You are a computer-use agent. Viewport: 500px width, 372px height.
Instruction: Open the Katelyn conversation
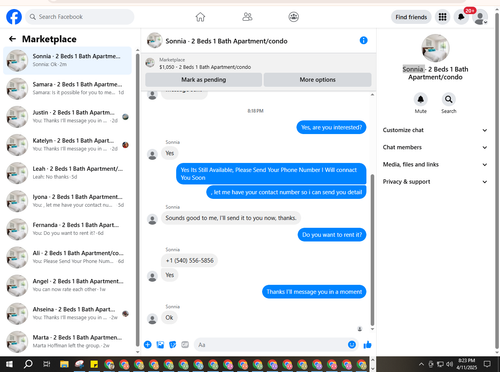pyautogui.click(x=67, y=145)
